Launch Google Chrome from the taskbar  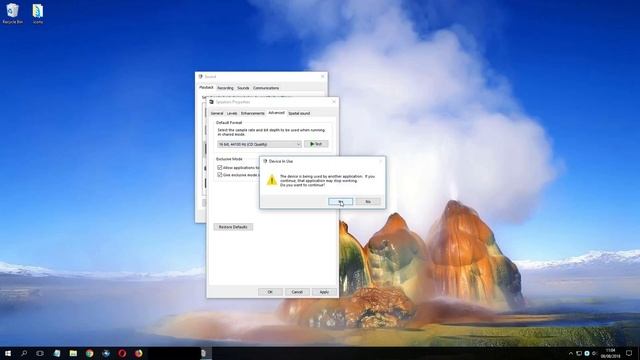click(89, 353)
